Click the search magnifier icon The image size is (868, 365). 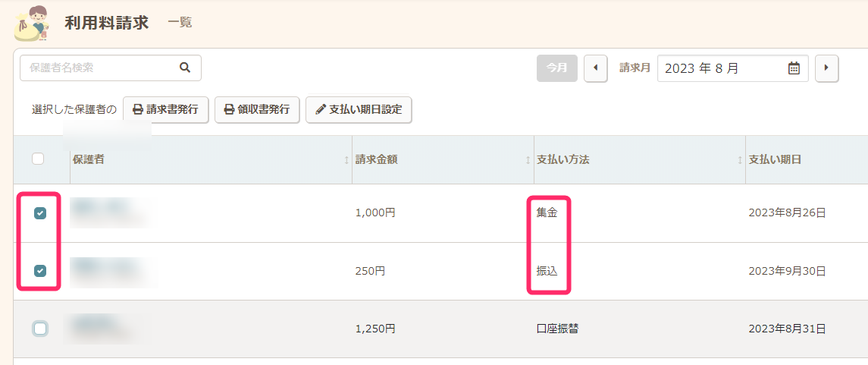[185, 68]
